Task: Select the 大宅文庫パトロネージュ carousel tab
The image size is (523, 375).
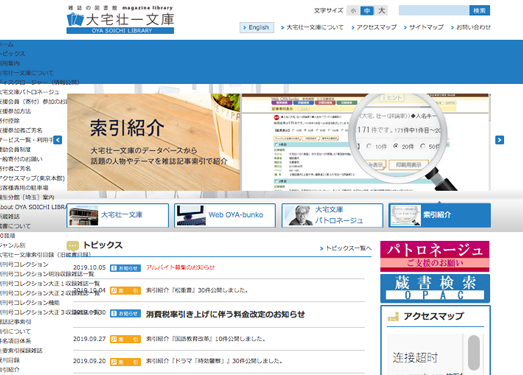Action: [x=332, y=216]
